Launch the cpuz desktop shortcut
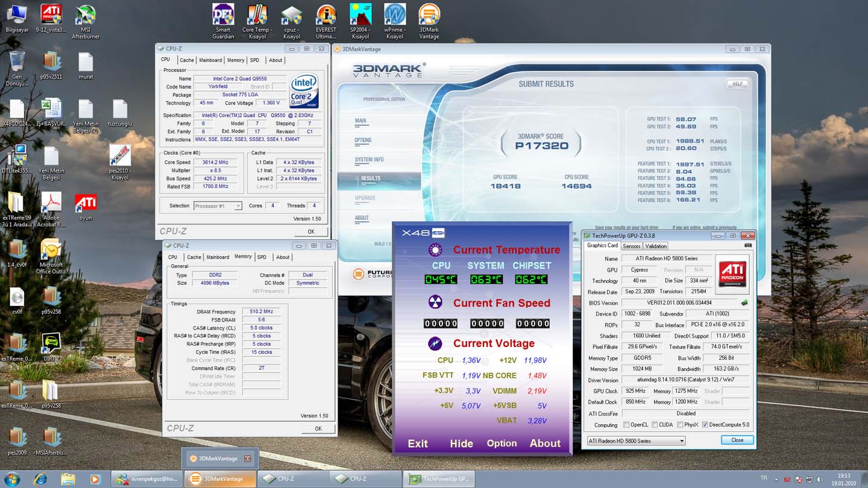This screenshot has width=868, height=488. tap(292, 22)
